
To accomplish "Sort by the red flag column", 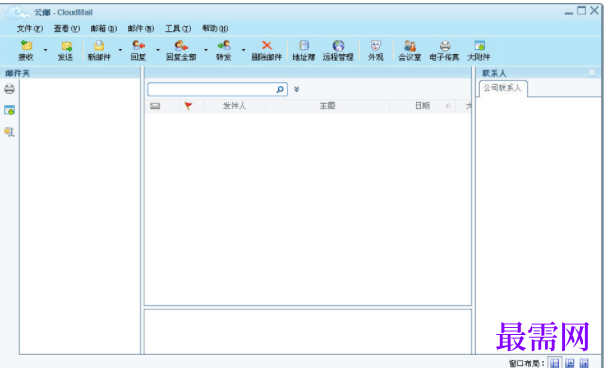I will [x=188, y=106].
